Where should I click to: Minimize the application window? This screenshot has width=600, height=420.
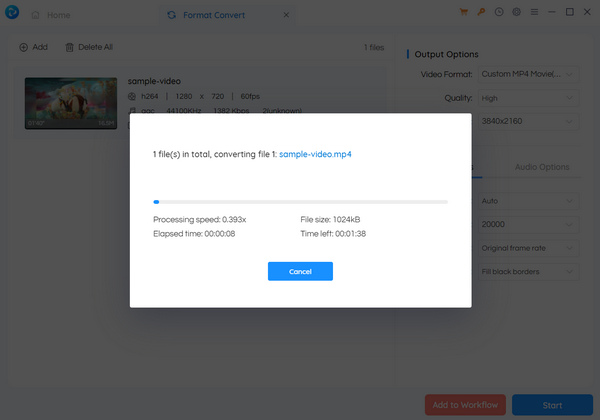pyautogui.click(x=552, y=12)
